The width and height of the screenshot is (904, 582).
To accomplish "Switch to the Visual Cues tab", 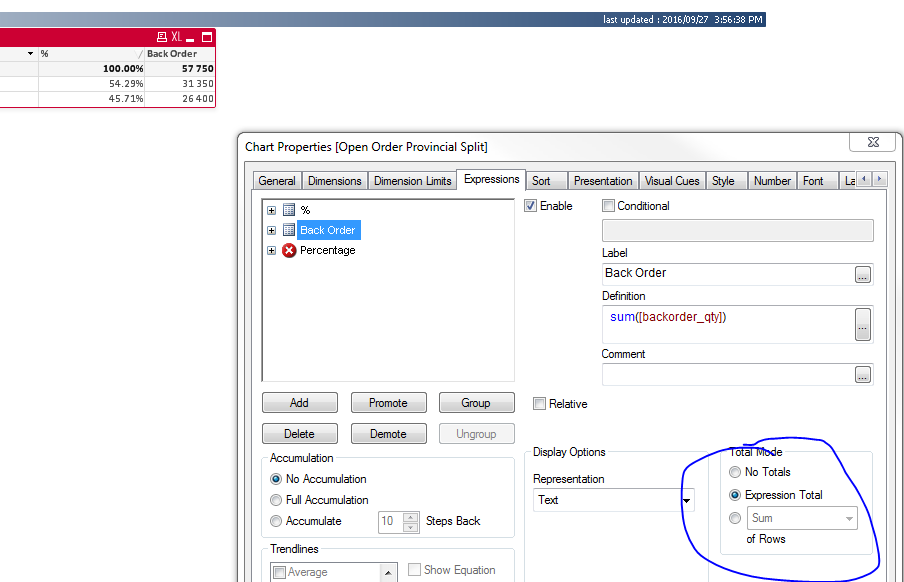I will pos(672,181).
